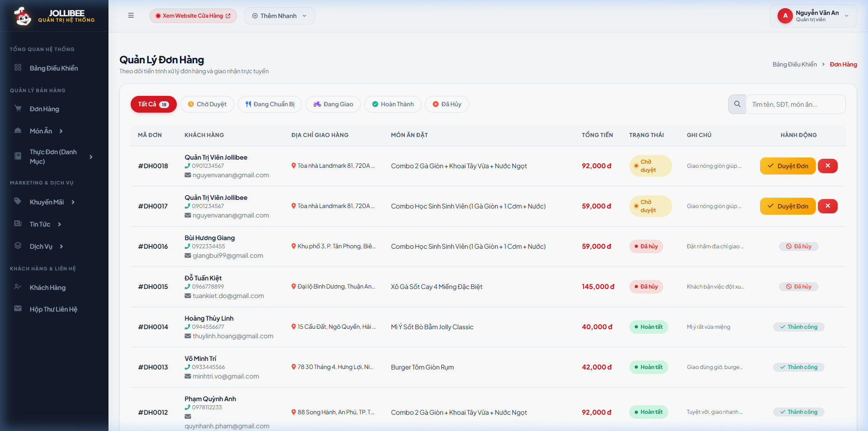The height and width of the screenshot is (431, 868).
Task: Click the Dịch Vụ layers icon in sidebar
Action: pyautogui.click(x=18, y=246)
